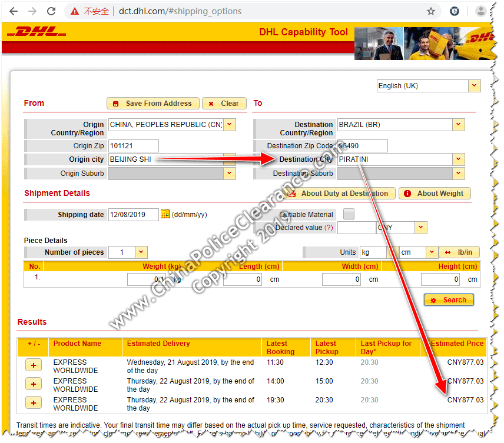
Task: Open Destination City dropdown arrow
Action: pyautogui.click(x=459, y=159)
